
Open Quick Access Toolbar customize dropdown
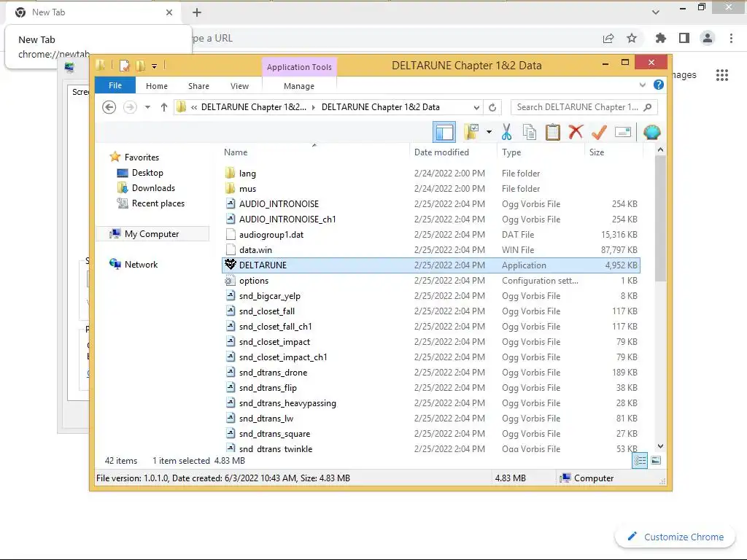tap(155, 66)
